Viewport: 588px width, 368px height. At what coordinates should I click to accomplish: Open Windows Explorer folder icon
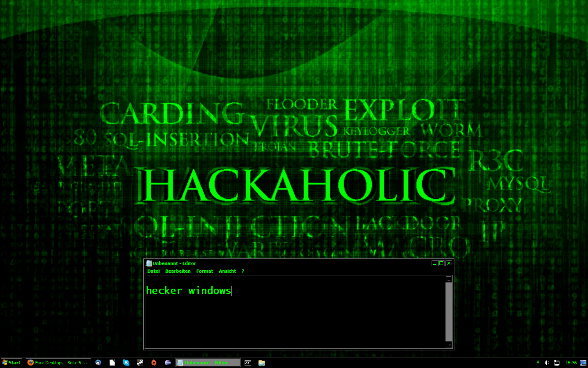pos(262,363)
